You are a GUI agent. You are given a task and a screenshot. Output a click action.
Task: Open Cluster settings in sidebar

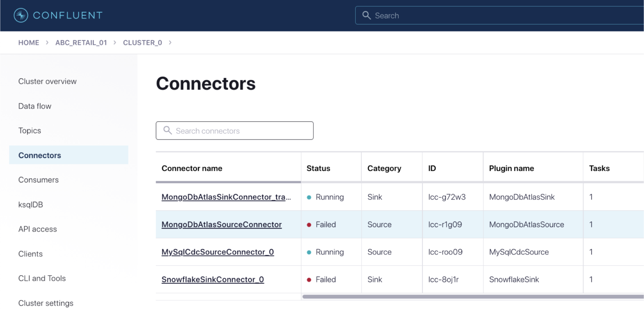[x=46, y=303]
